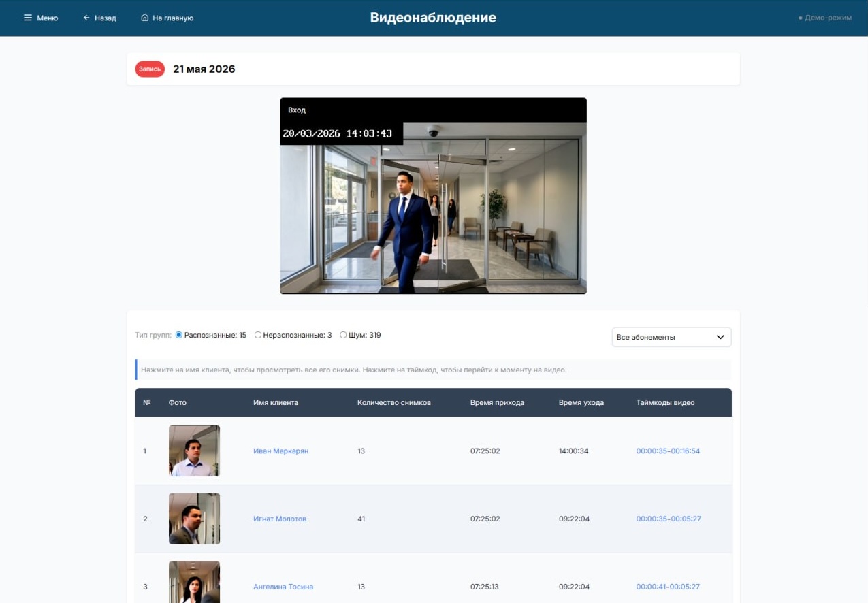
Task: Click departure time 14:00:34
Action: click(573, 451)
